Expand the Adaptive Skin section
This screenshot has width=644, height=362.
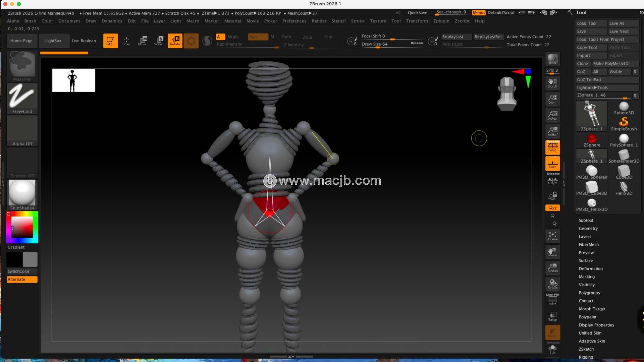pyautogui.click(x=592, y=341)
